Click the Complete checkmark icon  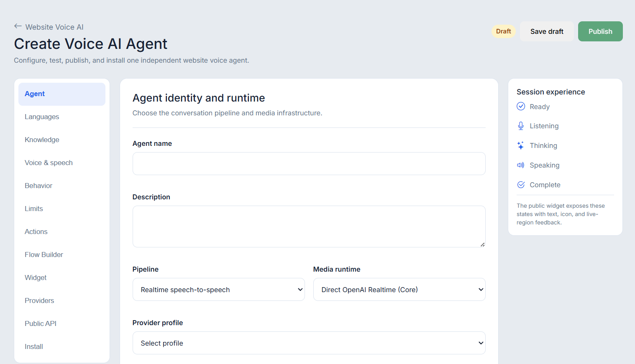pos(521,185)
